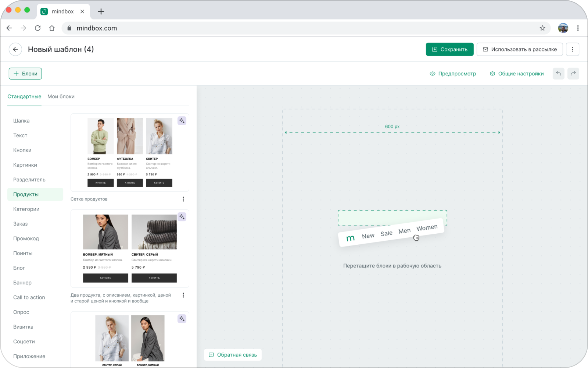The image size is (588, 368).
Task: Click the sparkle icon on the third product block
Action: 182,319
